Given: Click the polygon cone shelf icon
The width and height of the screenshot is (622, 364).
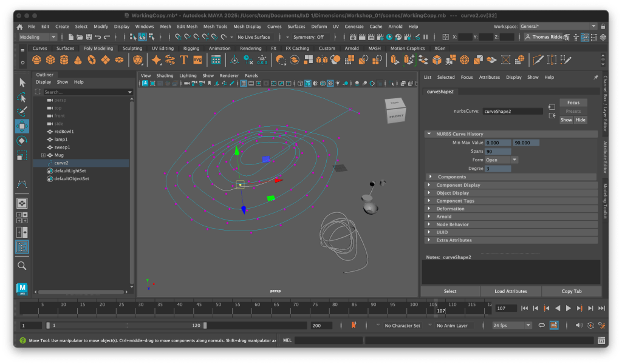Looking at the screenshot, I should pos(78,60).
